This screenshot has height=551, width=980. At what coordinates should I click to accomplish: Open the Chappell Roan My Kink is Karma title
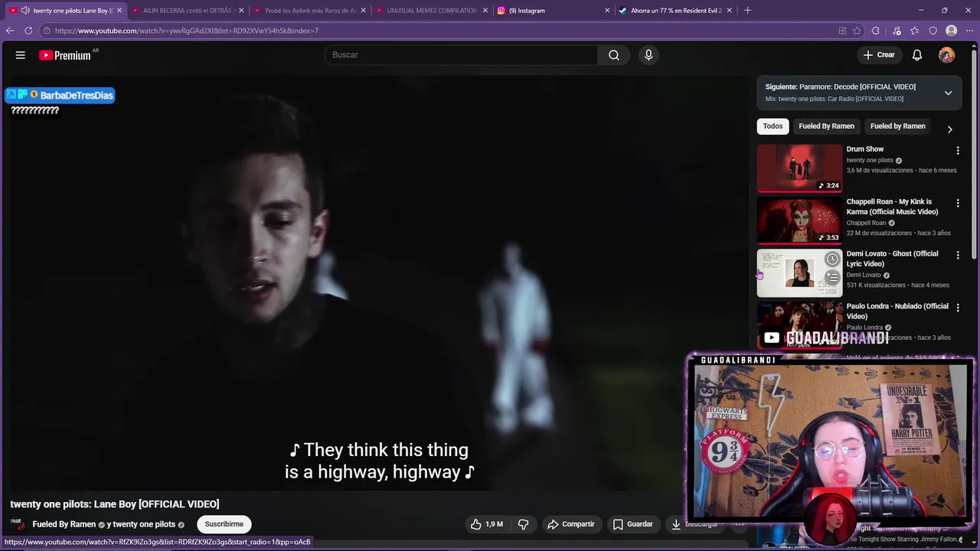(x=892, y=207)
